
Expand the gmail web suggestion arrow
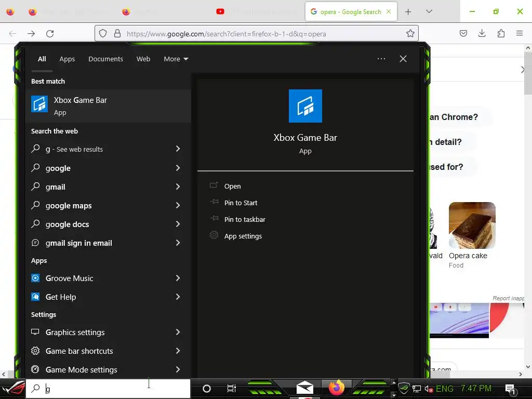(x=178, y=187)
